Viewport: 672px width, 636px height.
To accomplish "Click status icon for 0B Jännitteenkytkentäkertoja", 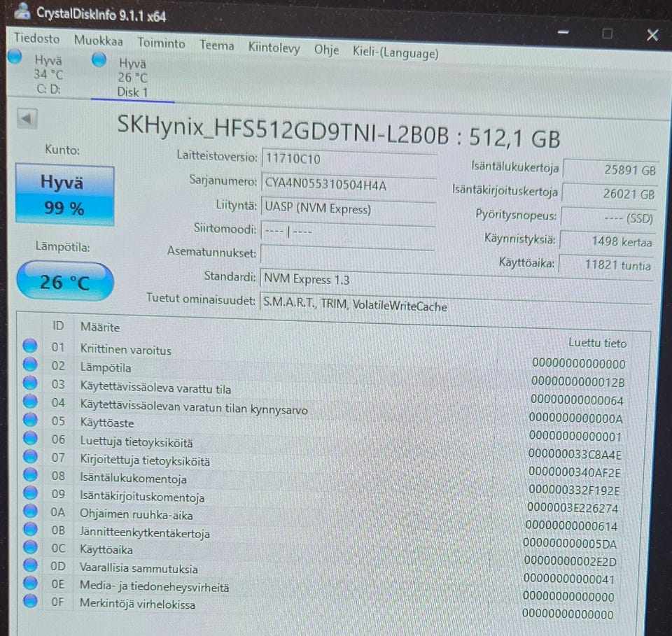I will click(x=30, y=530).
